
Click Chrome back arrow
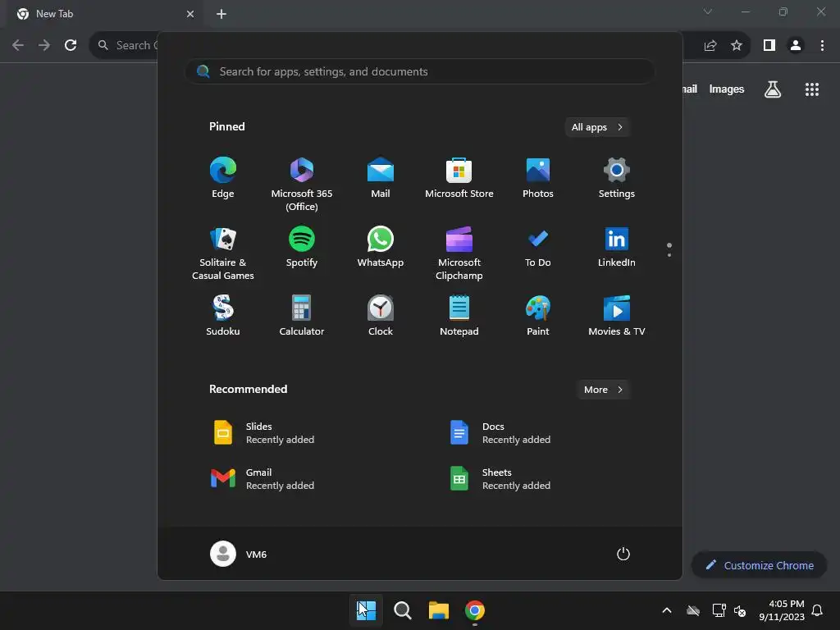point(18,45)
